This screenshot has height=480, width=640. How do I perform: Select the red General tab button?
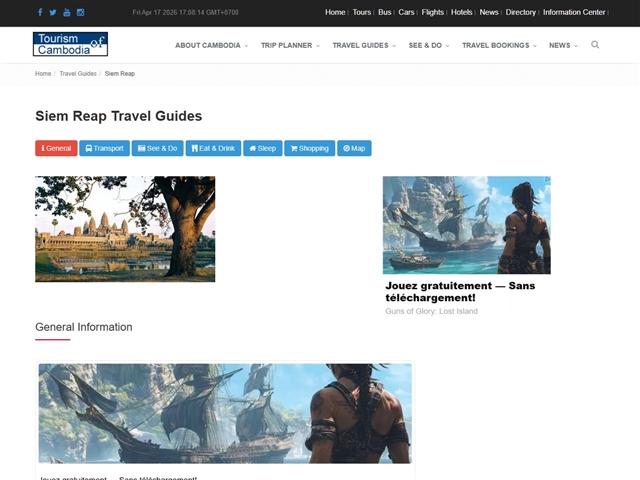(56, 148)
